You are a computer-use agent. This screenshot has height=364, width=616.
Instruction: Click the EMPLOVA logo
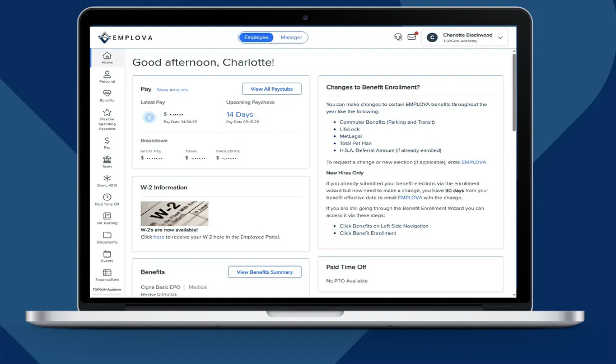tap(125, 38)
